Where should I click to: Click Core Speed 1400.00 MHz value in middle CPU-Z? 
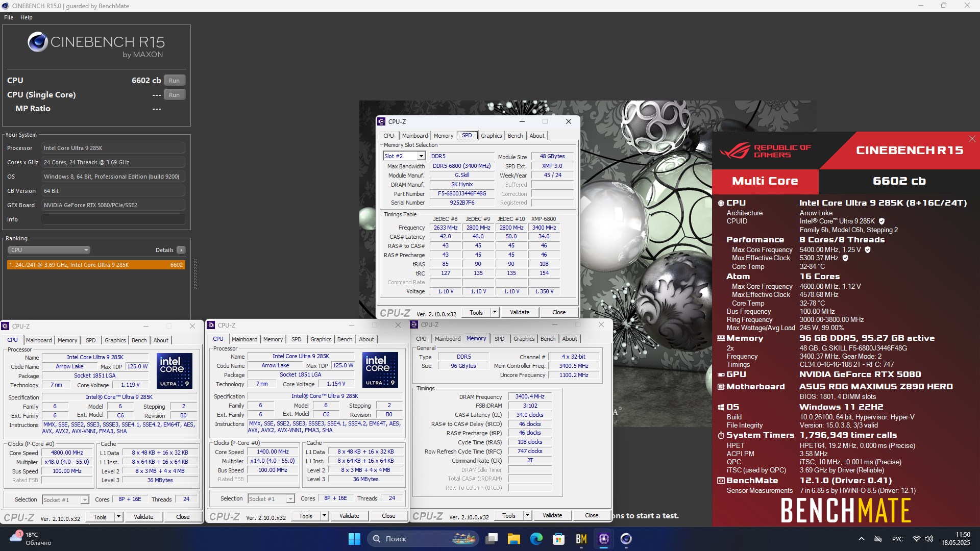pos(273,452)
